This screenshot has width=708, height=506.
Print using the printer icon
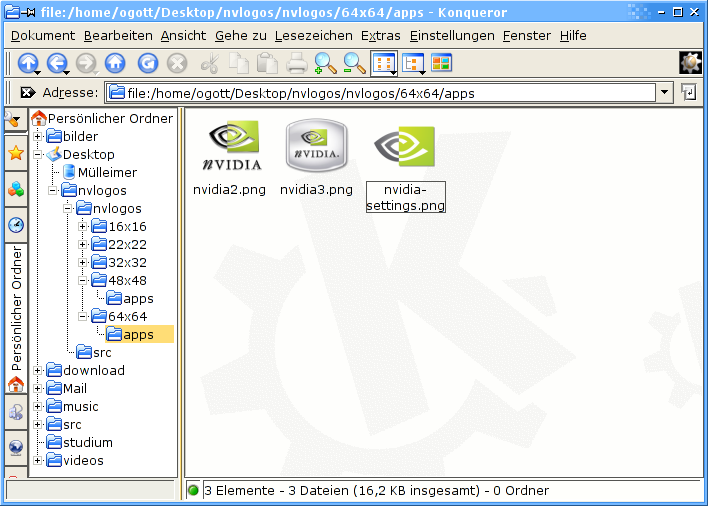coord(297,63)
